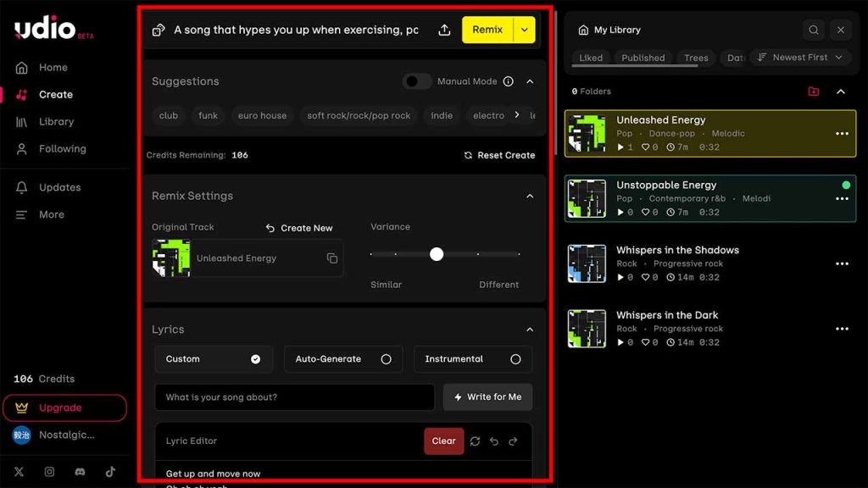The image size is (868, 488).
Task: Toggle Manual Mode switch
Action: 416,81
